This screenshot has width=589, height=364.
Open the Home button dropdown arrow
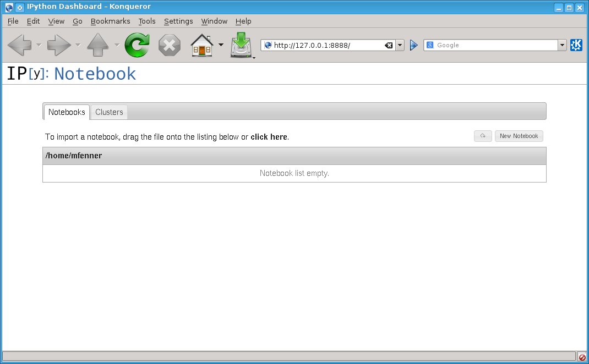coord(221,45)
